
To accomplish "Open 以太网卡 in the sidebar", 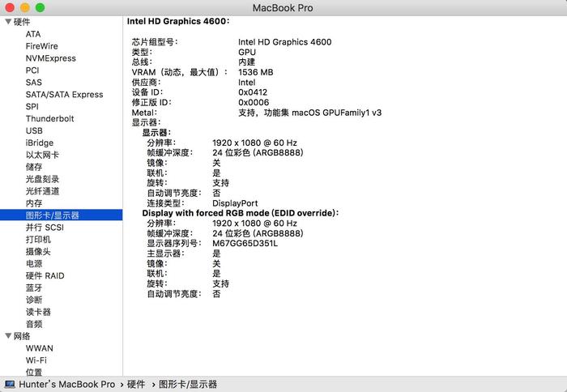I will click(42, 155).
